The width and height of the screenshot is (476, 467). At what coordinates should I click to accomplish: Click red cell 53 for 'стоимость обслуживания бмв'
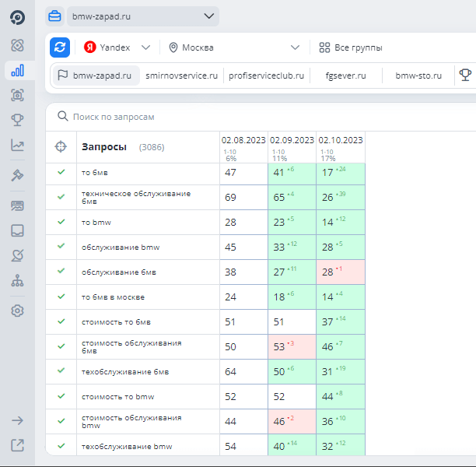pos(292,346)
